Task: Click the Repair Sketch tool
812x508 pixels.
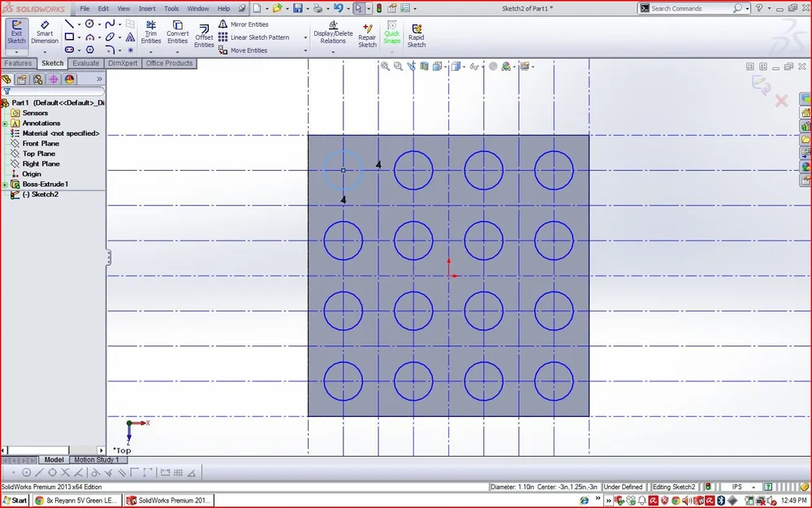Action: point(367,35)
